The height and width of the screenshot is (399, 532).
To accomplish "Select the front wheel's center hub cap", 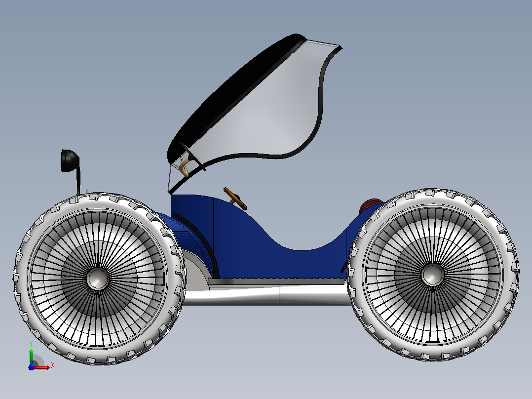I will (98, 279).
